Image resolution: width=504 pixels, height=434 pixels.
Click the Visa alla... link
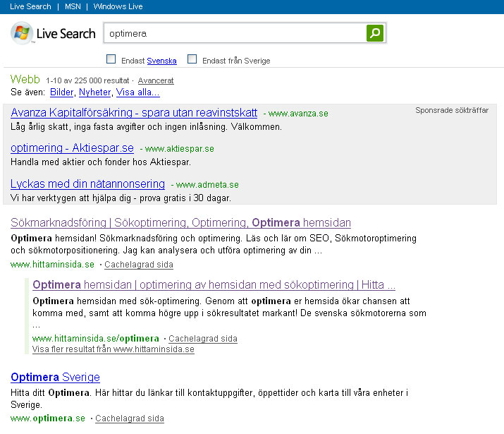point(138,92)
